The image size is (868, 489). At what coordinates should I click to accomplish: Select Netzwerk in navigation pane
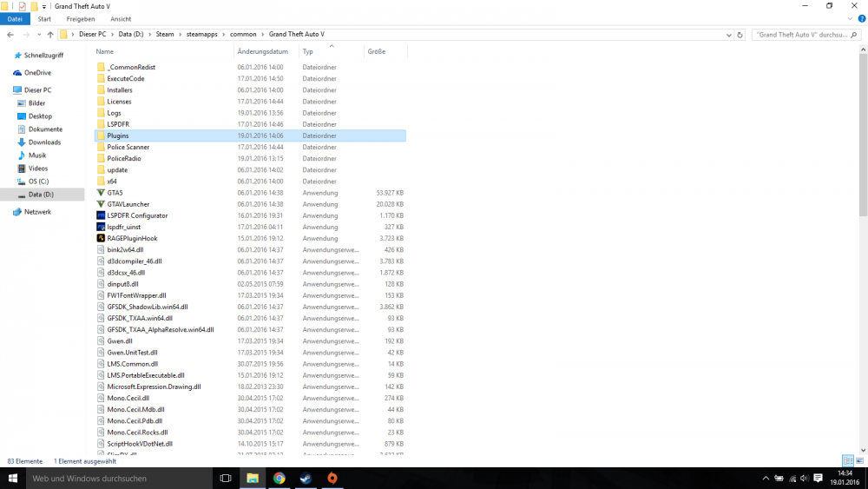(37, 212)
